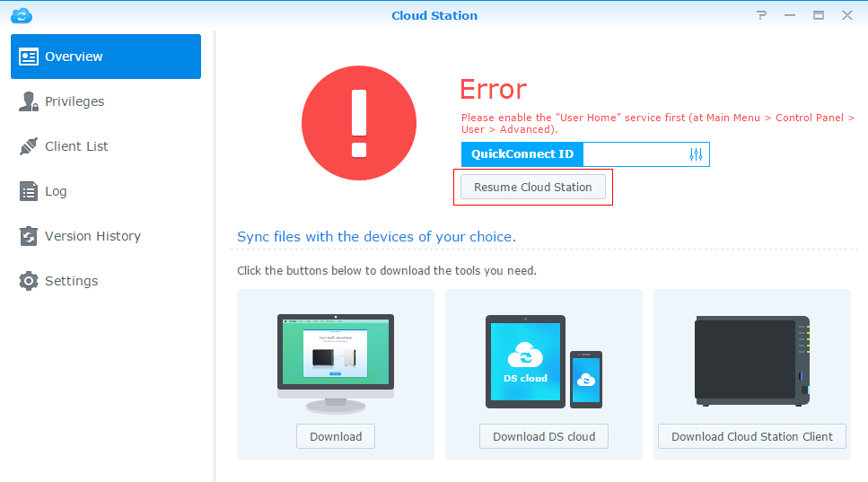Screen dimensions: 868x482
Task: Open the Settings section
Action: [106, 281]
